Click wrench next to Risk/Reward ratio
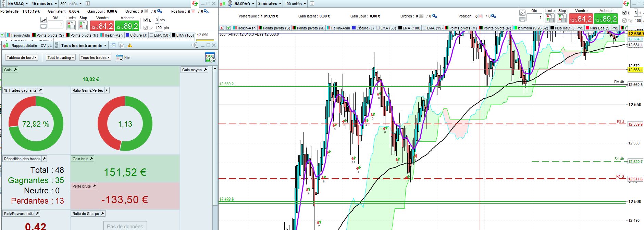 tap(37, 214)
